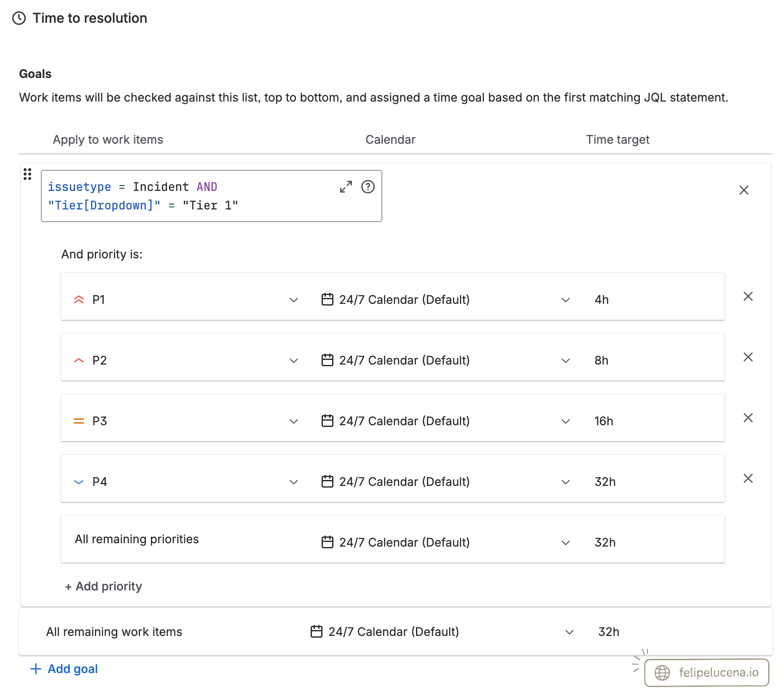Click the Add priority link
Image resolution: width=784 pixels, height=692 pixels.
click(x=104, y=586)
